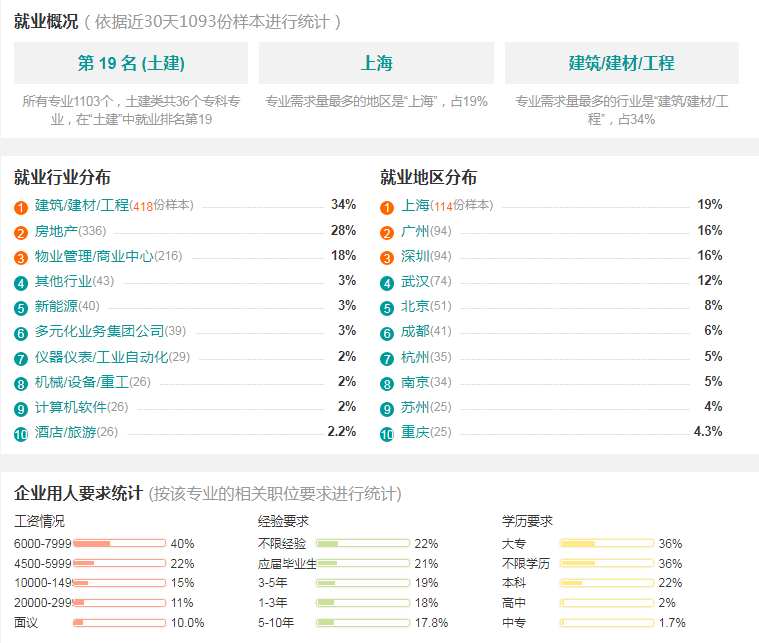Open the 房地产 industry link

(x=56, y=231)
